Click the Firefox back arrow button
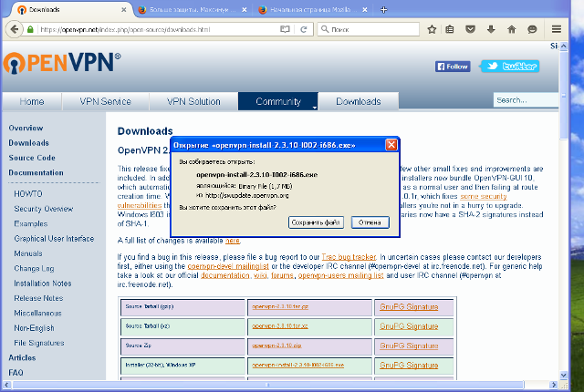 13,29
